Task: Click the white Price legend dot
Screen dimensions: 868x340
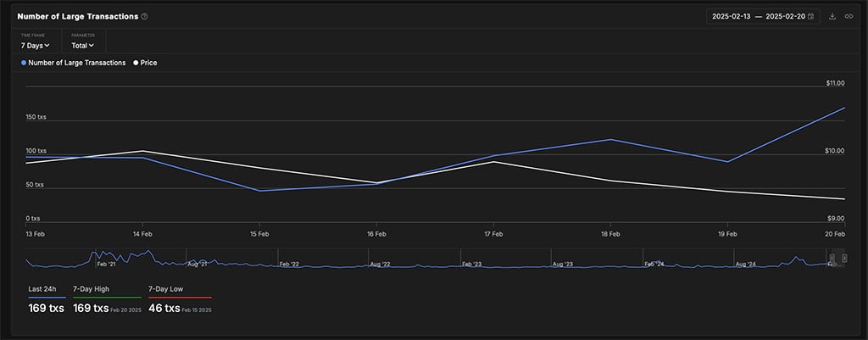Action: coord(136,63)
